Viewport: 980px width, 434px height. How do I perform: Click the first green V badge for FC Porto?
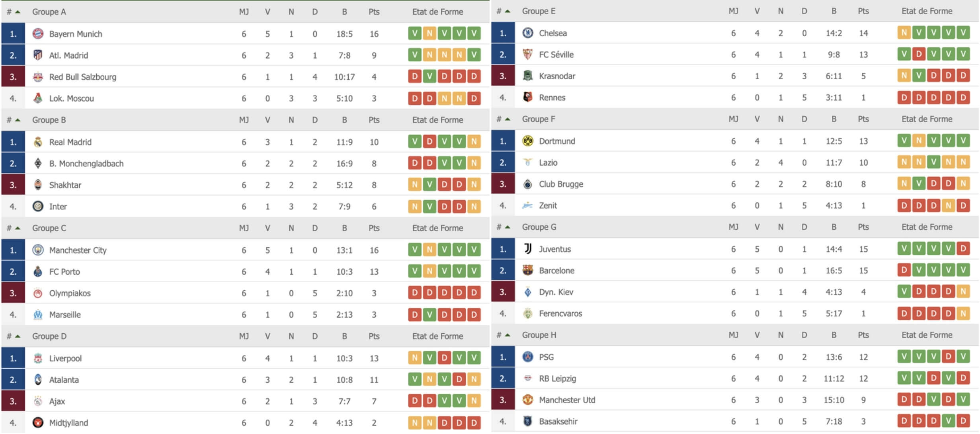point(415,271)
